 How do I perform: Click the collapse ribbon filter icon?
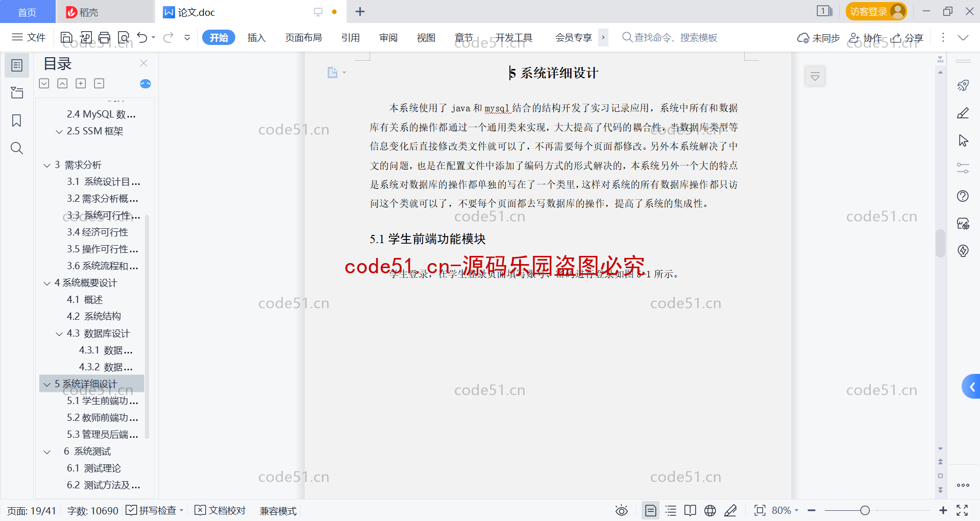(x=815, y=77)
